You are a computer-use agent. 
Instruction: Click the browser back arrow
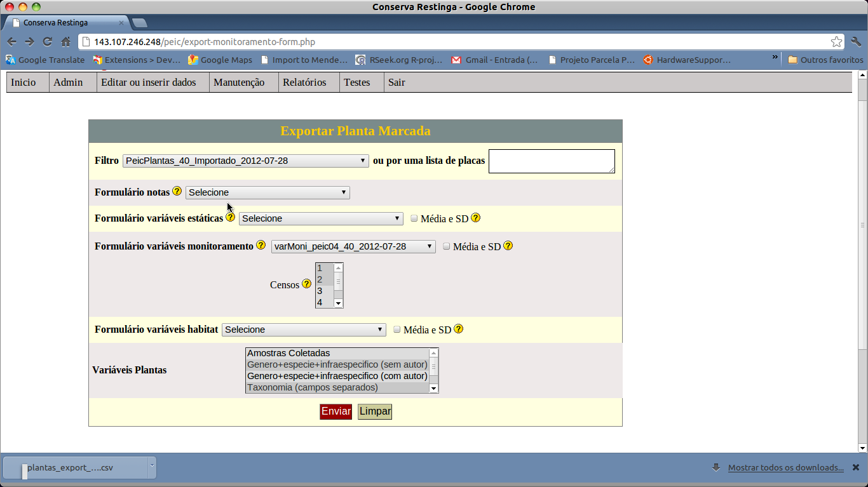[11, 42]
